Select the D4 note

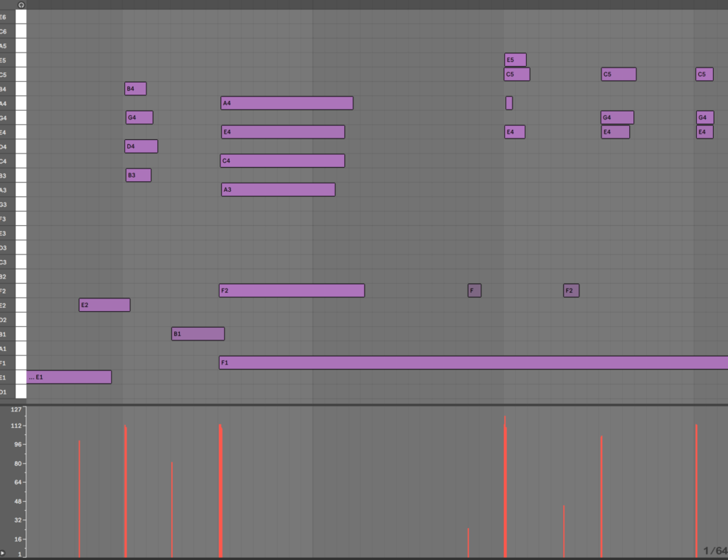(141, 146)
